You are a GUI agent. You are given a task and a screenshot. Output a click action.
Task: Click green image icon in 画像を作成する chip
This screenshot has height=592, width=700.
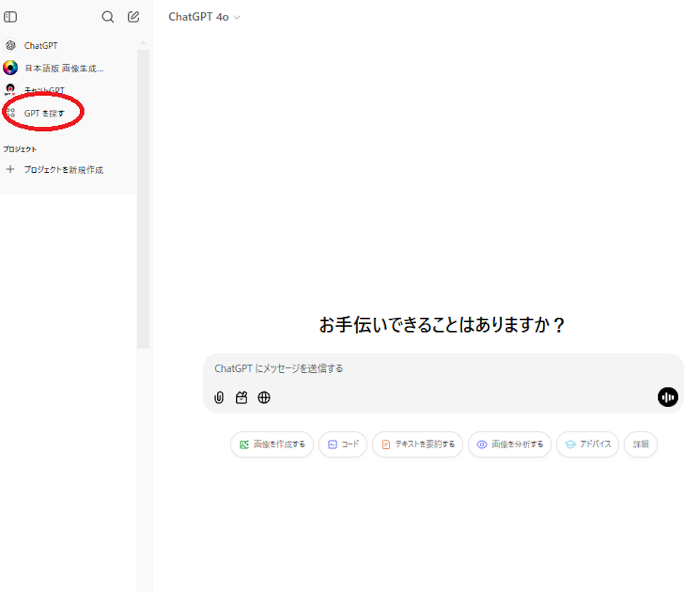244,444
